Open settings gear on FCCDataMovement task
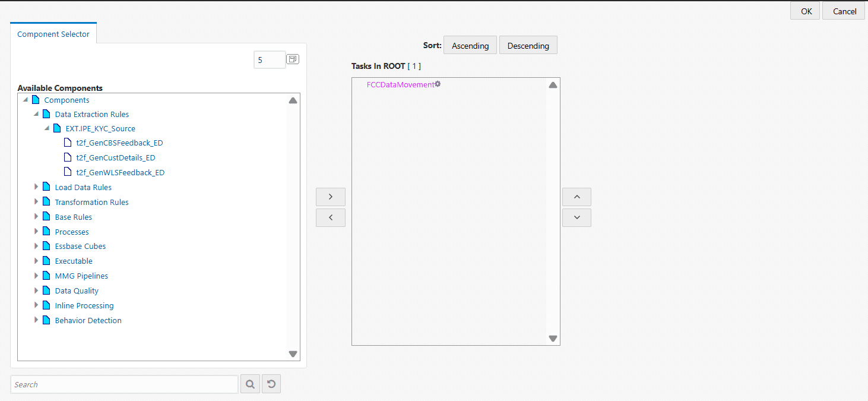This screenshot has width=868, height=401. pyautogui.click(x=438, y=84)
